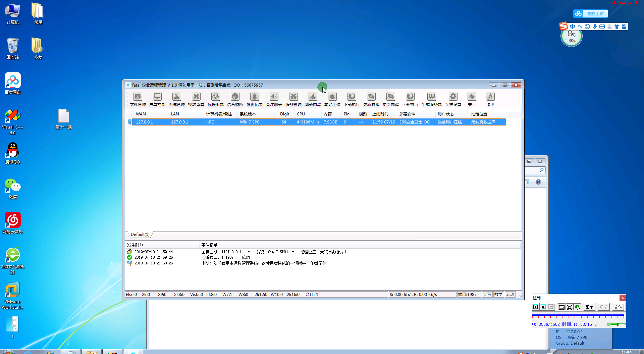Viewport: 644px width, 354px height.
Task: Click the 拖拽上传 Baidu upload widget
Action: point(590,14)
